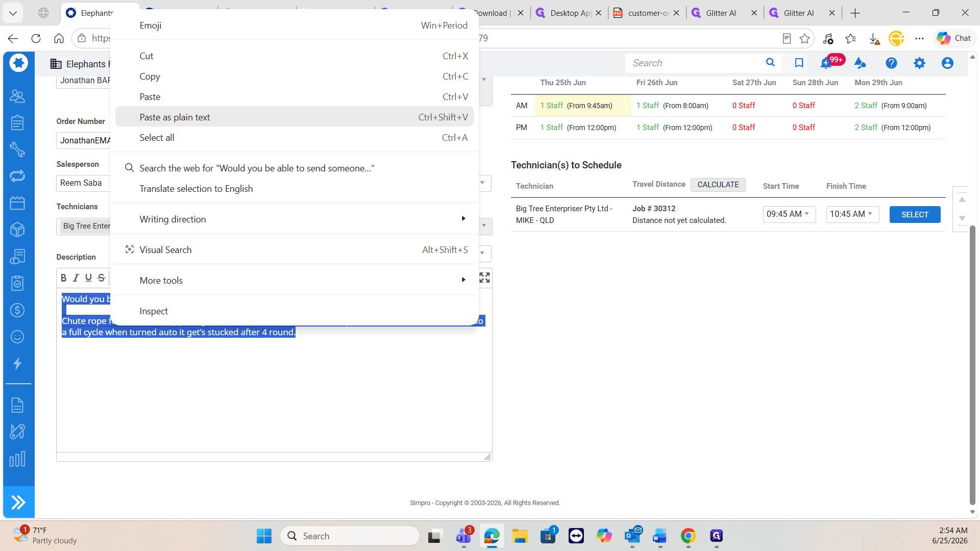The height and width of the screenshot is (551, 980).
Task: Select Thu 25th Jun AM staff cell
Action: pos(582,106)
